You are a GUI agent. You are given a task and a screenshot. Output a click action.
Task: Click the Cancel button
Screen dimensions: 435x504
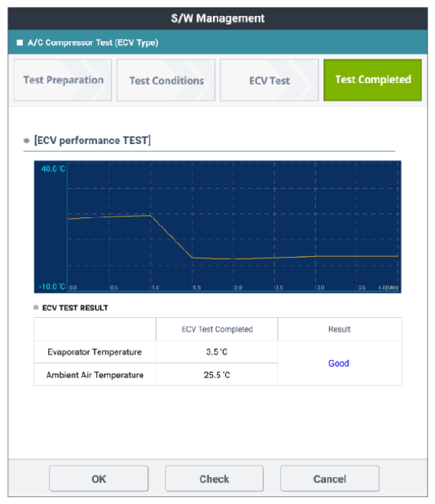[330, 479]
